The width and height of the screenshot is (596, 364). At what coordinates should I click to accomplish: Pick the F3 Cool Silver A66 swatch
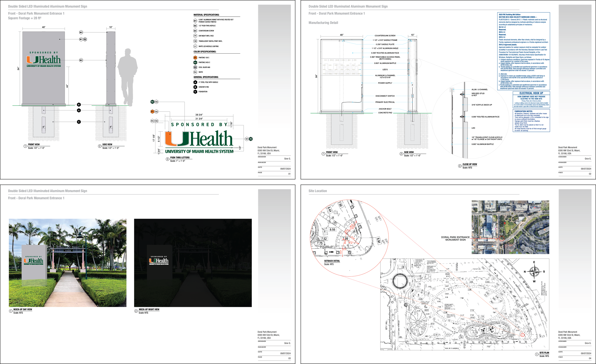click(x=195, y=67)
